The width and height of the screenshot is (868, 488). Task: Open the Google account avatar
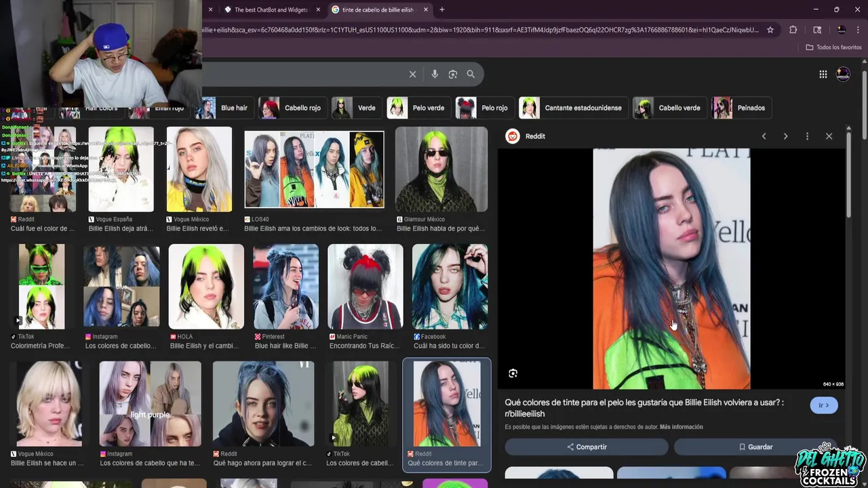[x=843, y=75]
